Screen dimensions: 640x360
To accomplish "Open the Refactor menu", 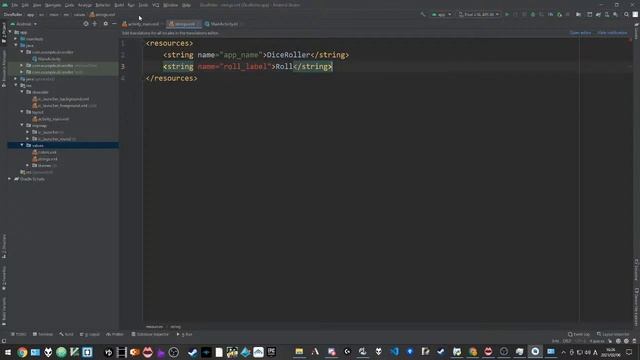I will click(x=102, y=5).
